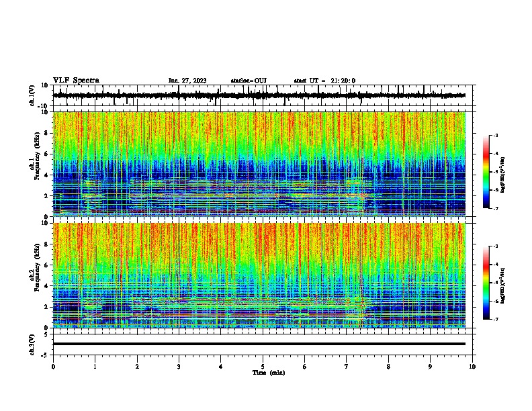Click the time axis tick label "5"
This screenshot has width=532, height=411.
[263, 367]
